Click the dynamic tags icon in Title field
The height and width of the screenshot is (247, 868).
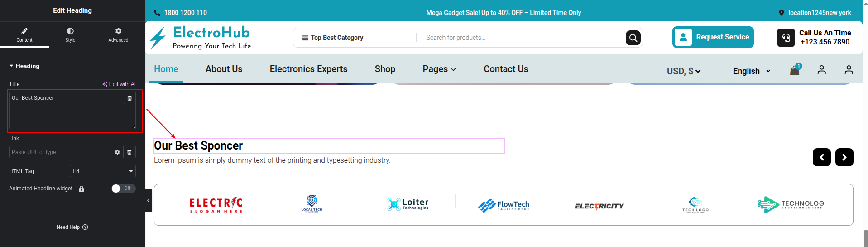(x=129, y=98)
